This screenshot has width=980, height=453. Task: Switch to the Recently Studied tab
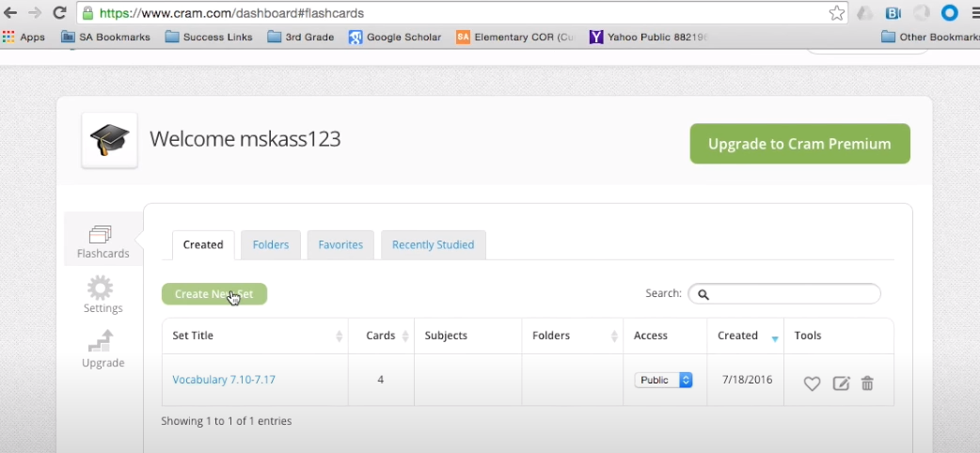click(434, 245)
